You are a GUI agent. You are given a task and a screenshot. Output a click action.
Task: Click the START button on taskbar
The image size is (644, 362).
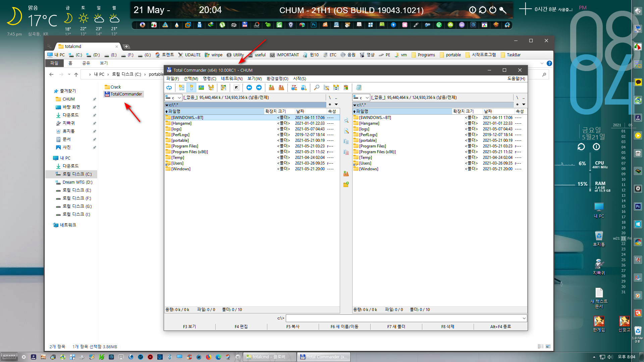9,357
